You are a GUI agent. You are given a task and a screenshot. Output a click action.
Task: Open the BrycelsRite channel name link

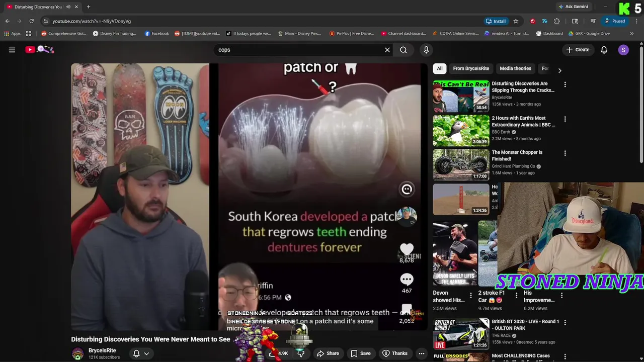(102, 350)
